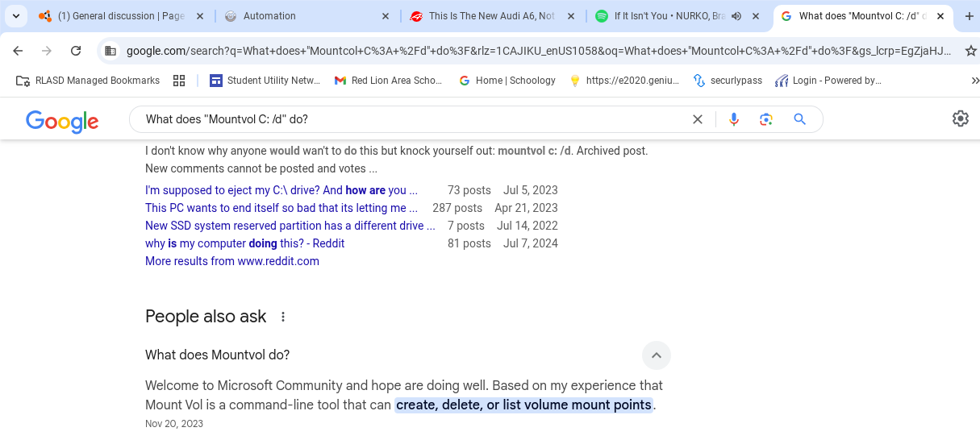980x440 pixels.
Task: Go forward to next page
Action: pyautogui.click(x=47, y=51)
